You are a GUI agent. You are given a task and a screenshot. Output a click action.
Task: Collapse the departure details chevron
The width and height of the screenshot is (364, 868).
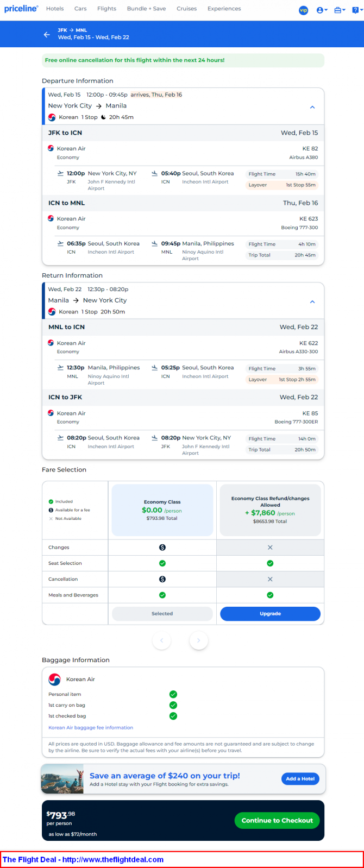[x=312, y=107]
